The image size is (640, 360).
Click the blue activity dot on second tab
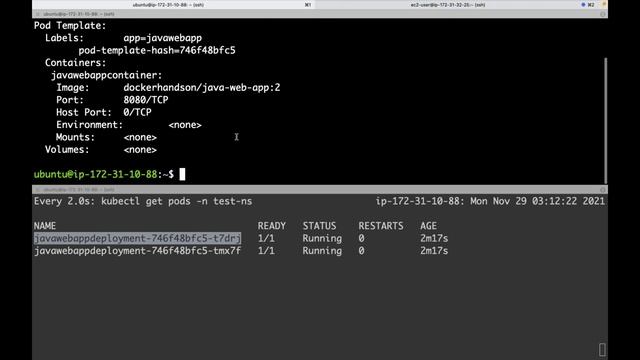pyautogui.click(x=583, y=4)
